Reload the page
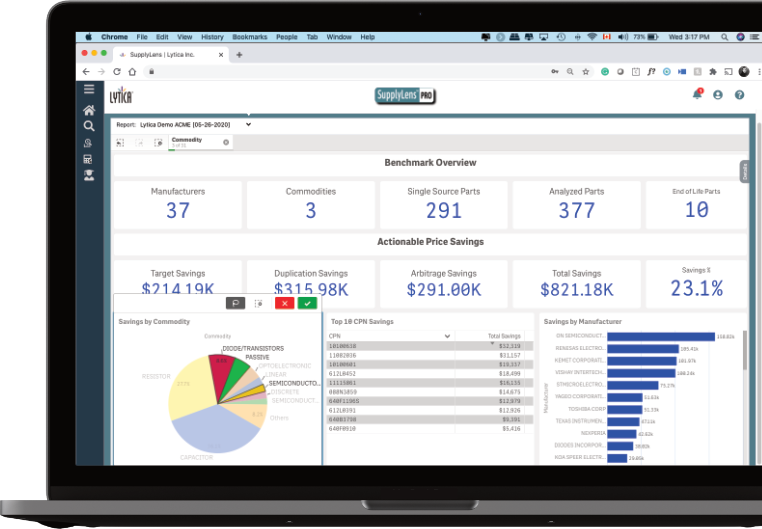The width and height of the screenshot is (762, 529). pyautogui.click(x=117, y=71)
